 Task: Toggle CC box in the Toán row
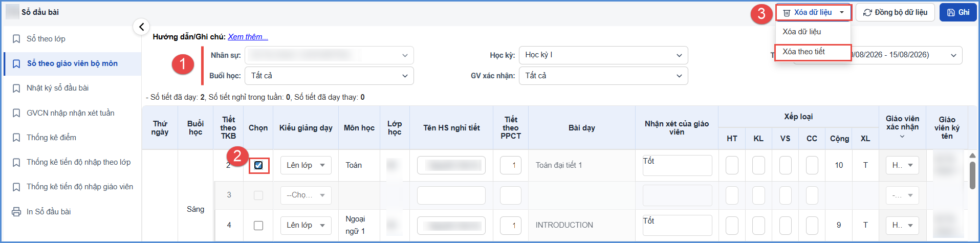point(812,165)
